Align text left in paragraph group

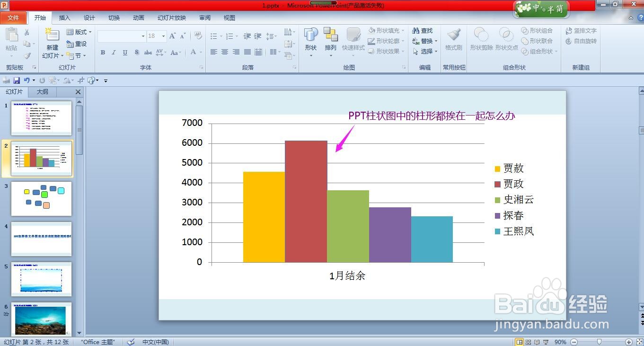[214, 52]
